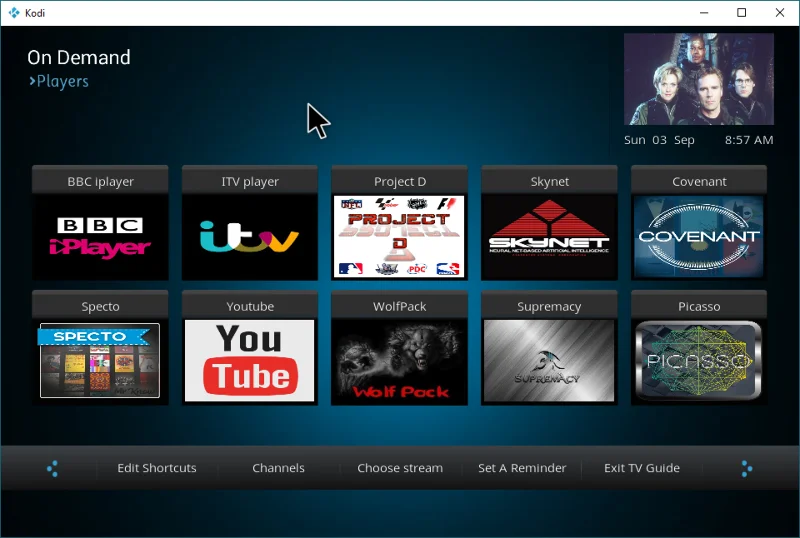Click the Picasso title label
The height and width of the screenshot is (538, 800).
[x=699, y=306]
